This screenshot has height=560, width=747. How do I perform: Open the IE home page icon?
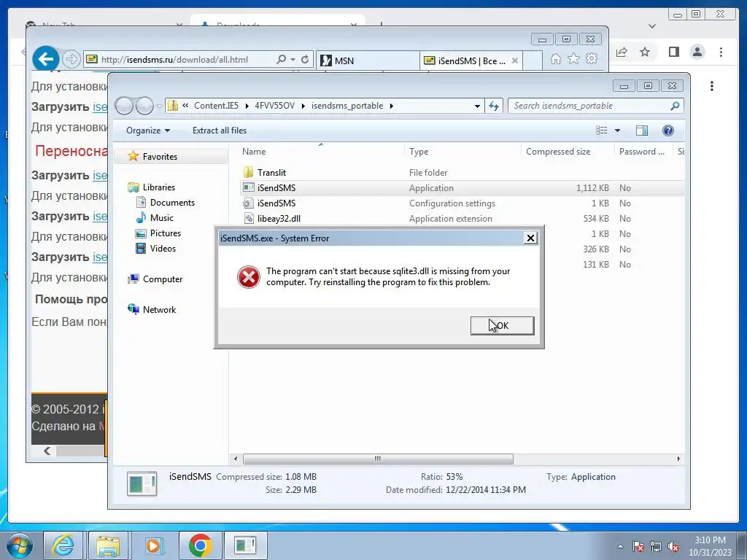click(x=555, y=59)
